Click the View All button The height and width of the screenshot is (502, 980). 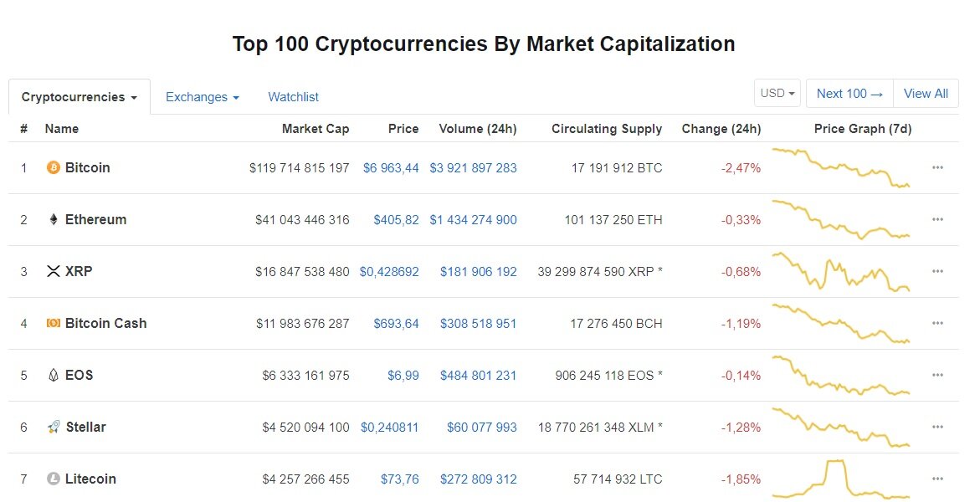tap(926, 94)
